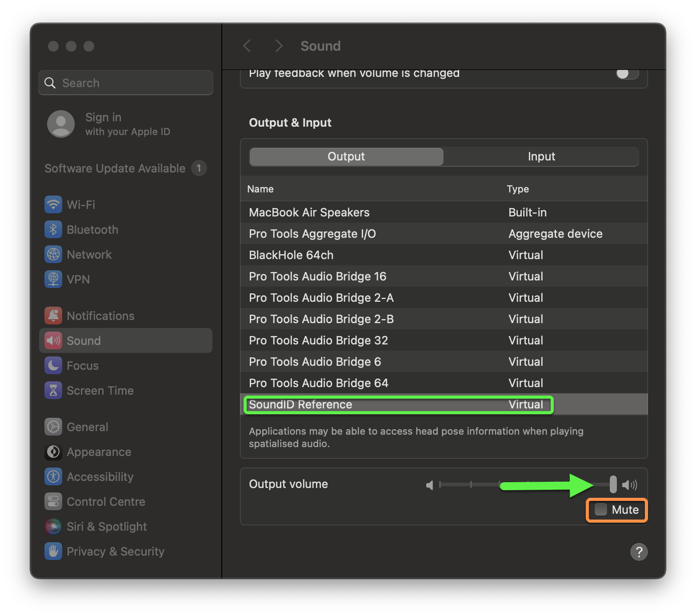Open Accessibility icon in sidebar
The width and height of the screenshot is (696, 616).
53,476
